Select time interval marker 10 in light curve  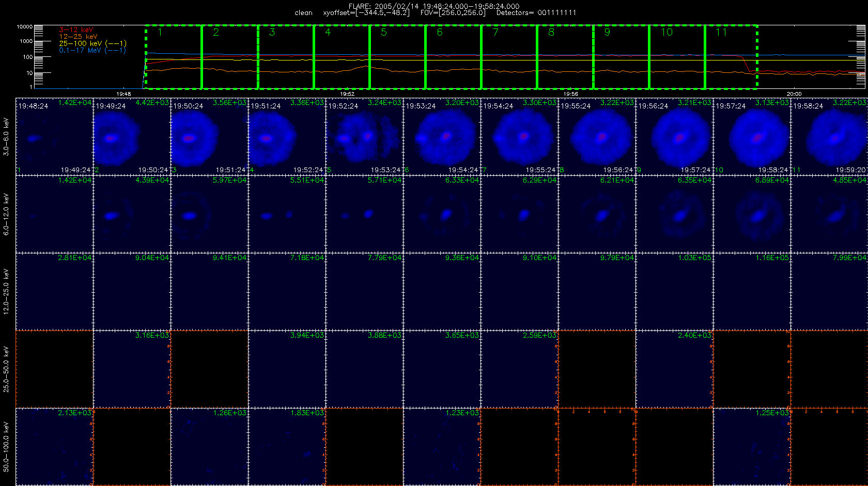[x=667, y=33]
